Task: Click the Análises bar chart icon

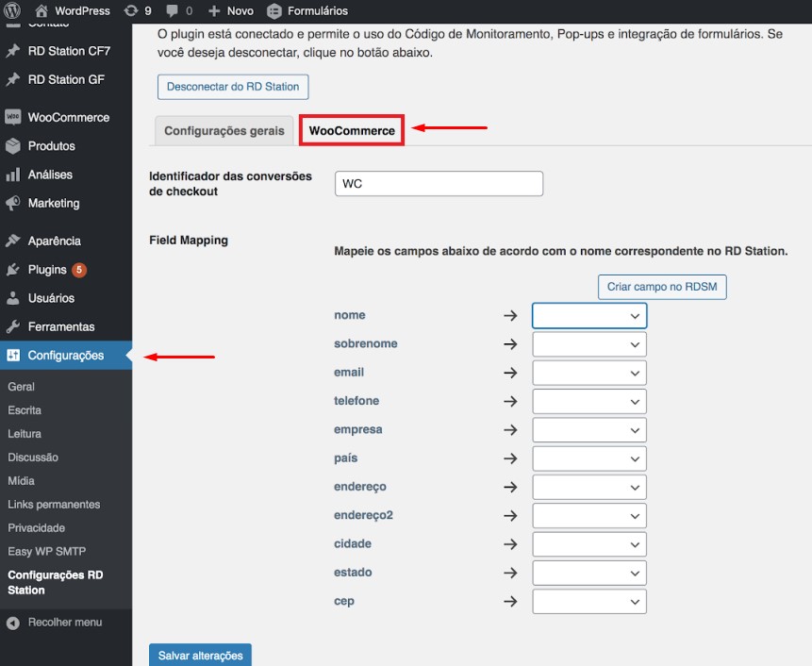Action: 13,175
